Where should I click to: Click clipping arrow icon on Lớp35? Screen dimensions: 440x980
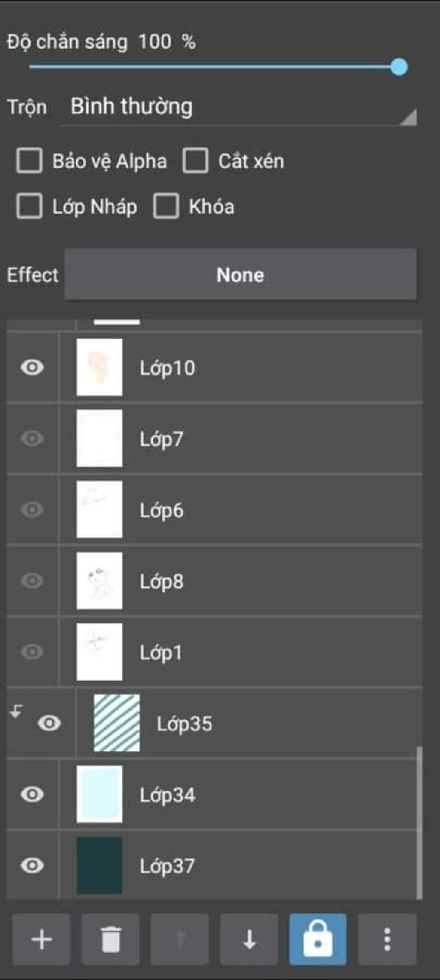(16, 711)
